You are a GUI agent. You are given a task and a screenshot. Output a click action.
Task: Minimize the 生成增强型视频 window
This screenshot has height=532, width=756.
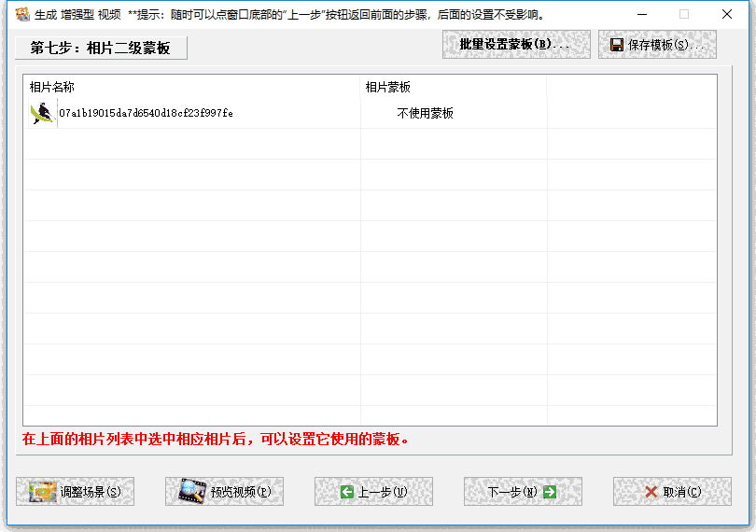point(642,15)
